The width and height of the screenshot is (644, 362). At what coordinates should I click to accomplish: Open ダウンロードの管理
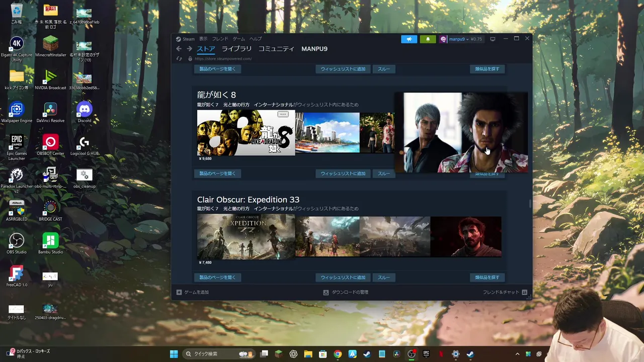tap(346, 292)
